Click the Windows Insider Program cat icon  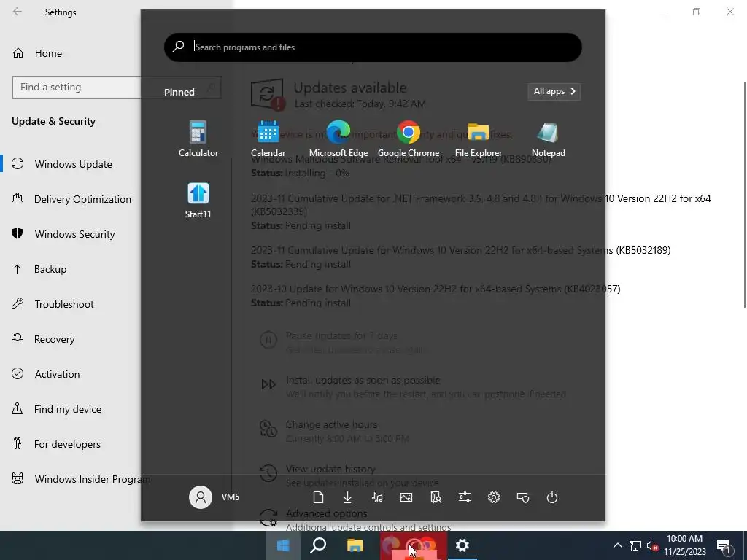(x=18, y=478)
